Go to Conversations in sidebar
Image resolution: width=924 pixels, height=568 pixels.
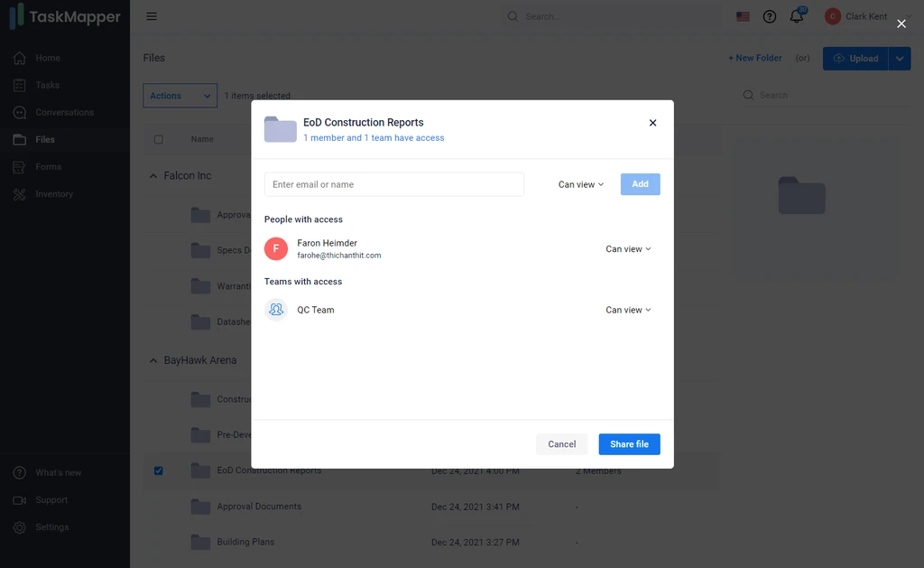point(64,112)
